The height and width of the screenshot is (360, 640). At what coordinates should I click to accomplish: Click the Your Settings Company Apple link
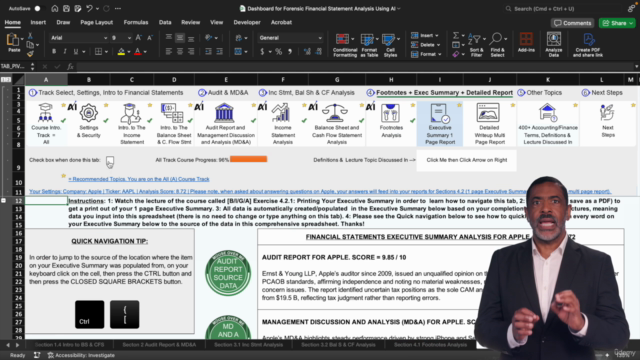point(320,191)
